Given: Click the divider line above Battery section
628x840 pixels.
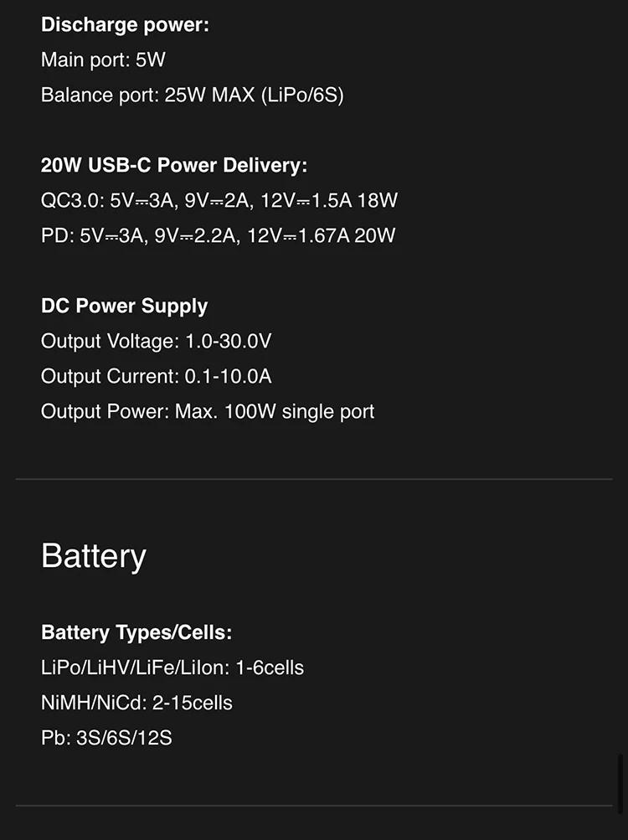Looking at the screenshot, I should pos(314,479).
